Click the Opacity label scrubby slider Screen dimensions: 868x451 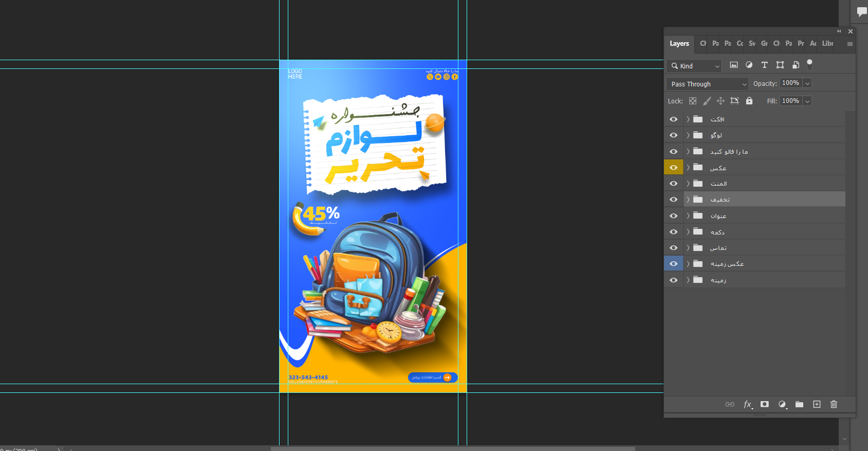point(765,83)
